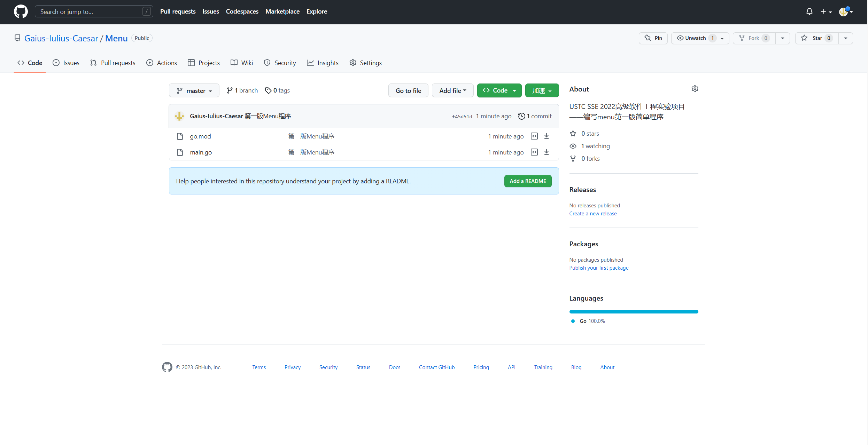Switch to the Actions tab
The image size is (868, 445).
pyautogui.click(x=162, y=63)
